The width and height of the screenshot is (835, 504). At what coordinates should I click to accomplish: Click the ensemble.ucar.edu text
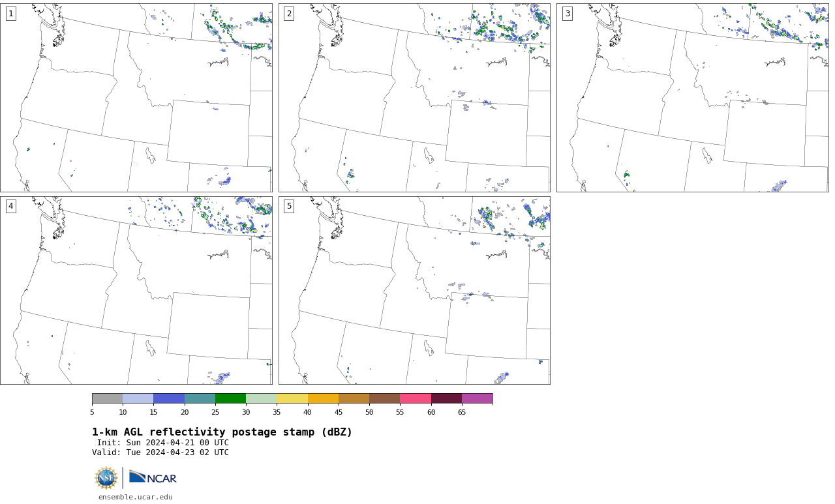136,497
